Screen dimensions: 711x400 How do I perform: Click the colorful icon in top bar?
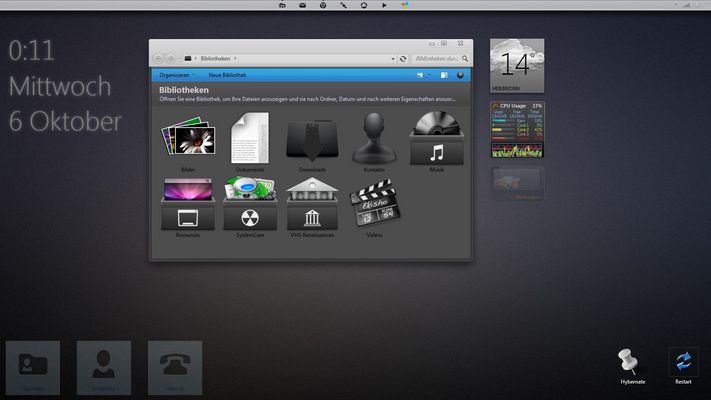tap(404, 5)
